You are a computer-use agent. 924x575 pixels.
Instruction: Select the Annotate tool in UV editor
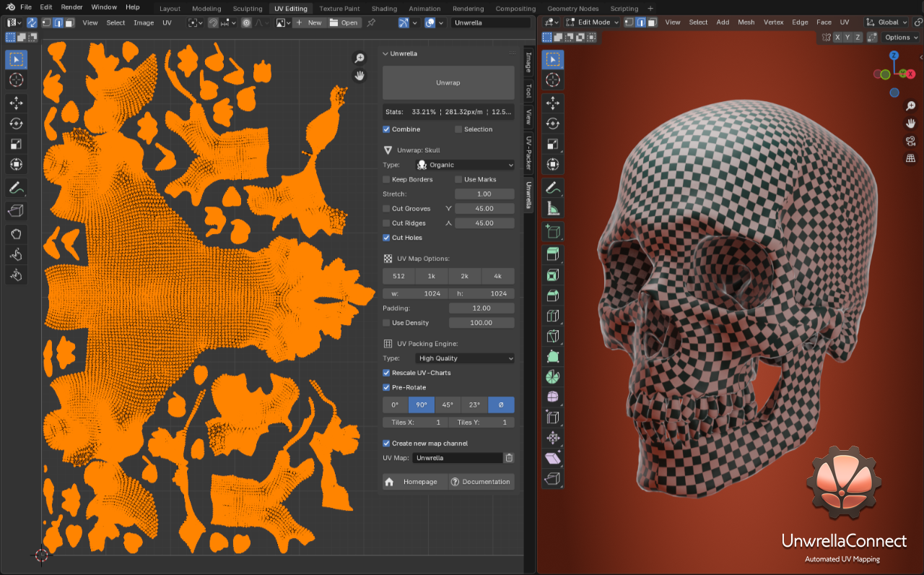(x=16, y=188)
